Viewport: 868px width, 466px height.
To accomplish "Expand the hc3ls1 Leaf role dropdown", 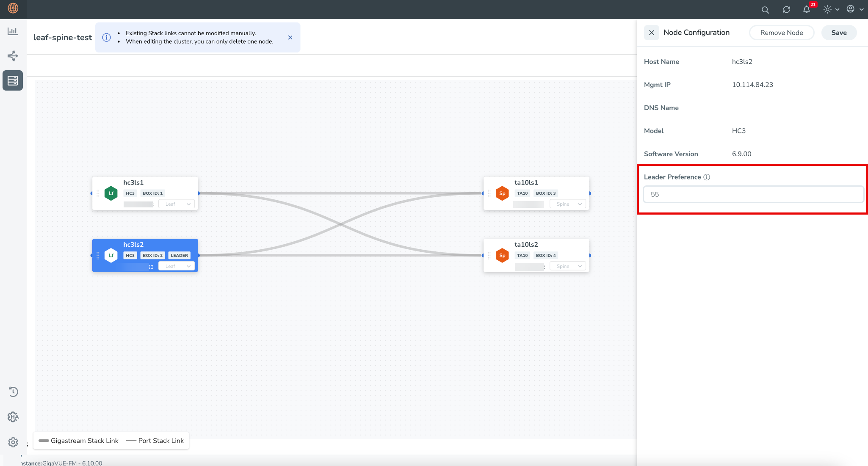I will coord(177,204).
